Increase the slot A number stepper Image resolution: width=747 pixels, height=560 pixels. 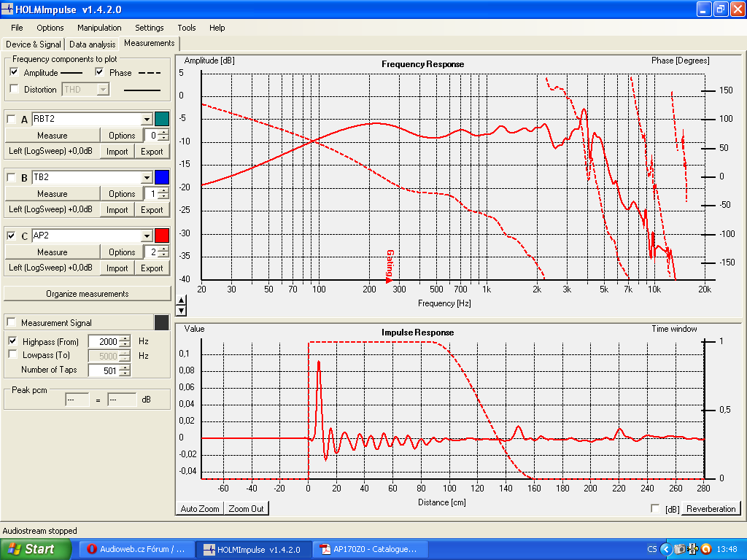click(x=163, y=133)
